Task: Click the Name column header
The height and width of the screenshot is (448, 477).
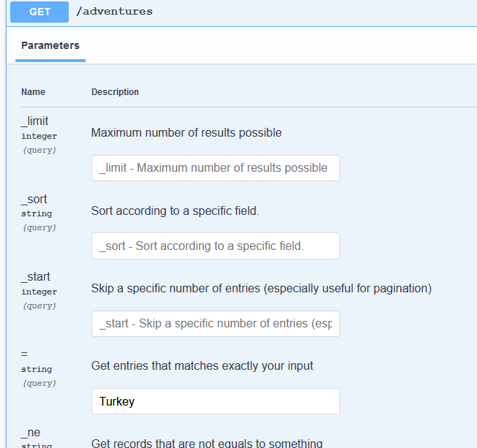Action: (x=33, y=92)
